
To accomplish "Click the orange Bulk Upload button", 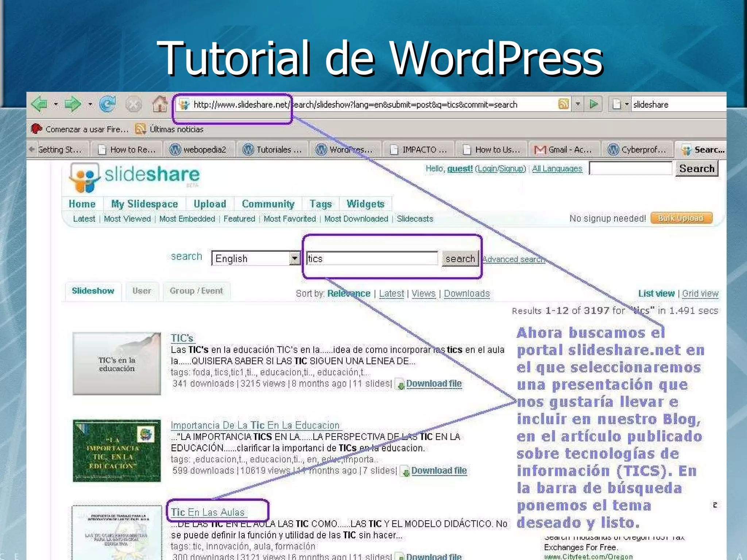I will click(x=681, y=218).
